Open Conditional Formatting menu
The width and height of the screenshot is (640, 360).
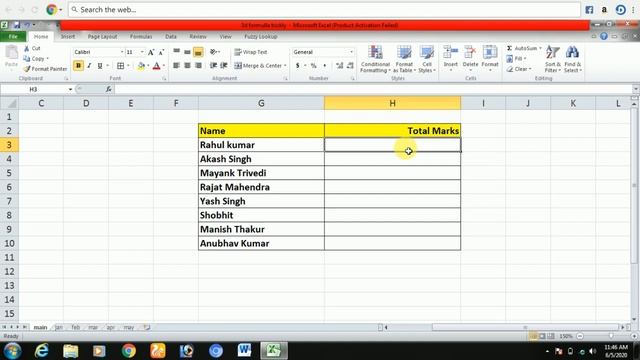pyautogui.click(x=375, y=59)
